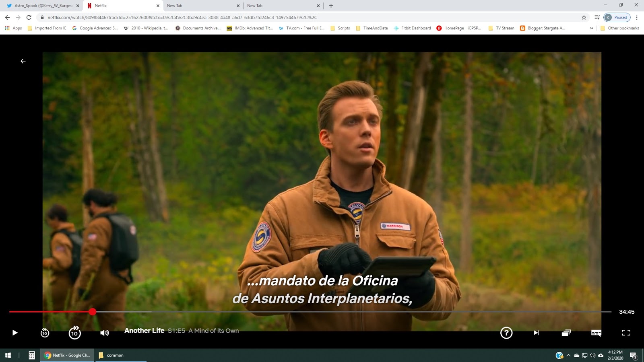Click the remaining time 34:45
The image size is (644, 362).
coord(627,312)
